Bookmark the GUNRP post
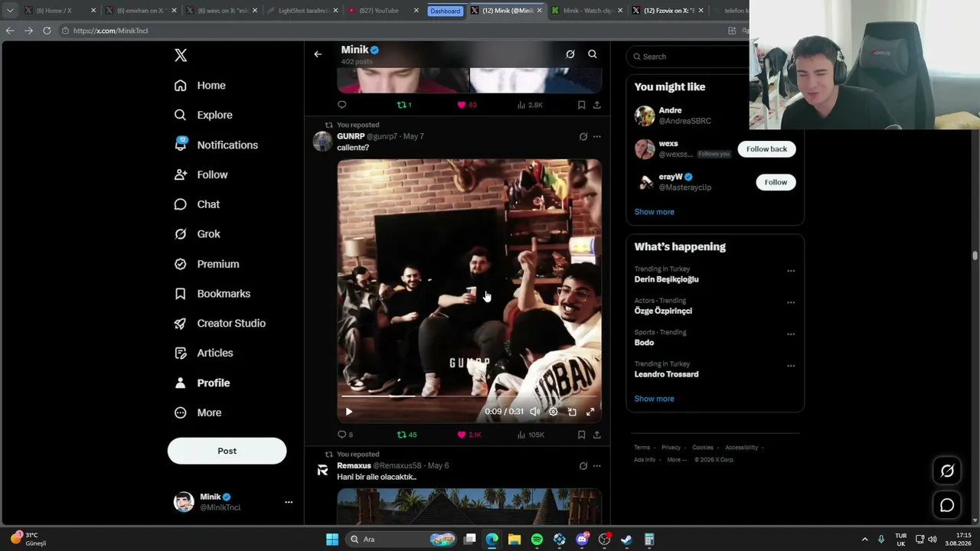The width and height of the screenshot is (980, 551). click(582, 435)
